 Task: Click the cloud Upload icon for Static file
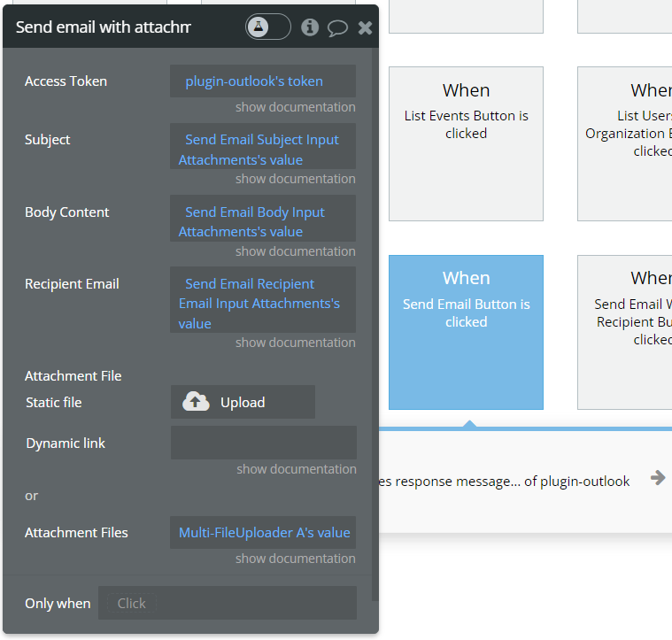(196, 402)
